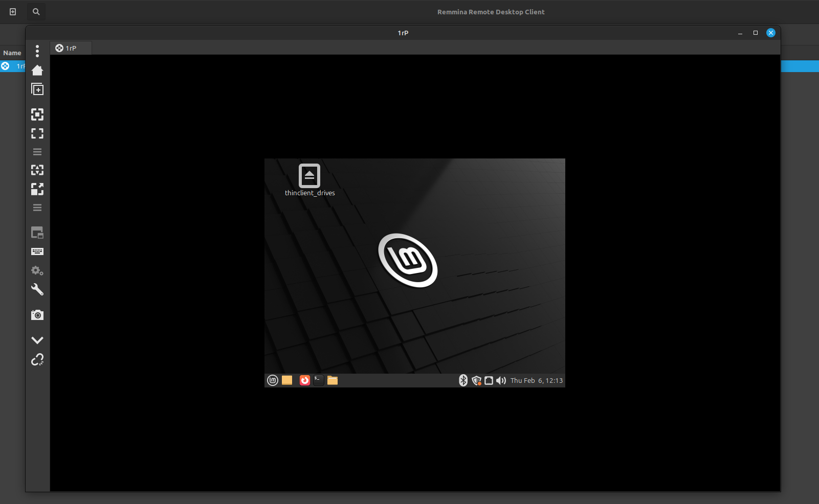819x504 pixels.
Task: Click the Remmina Remote Desktop Client title
Action: 491,12
